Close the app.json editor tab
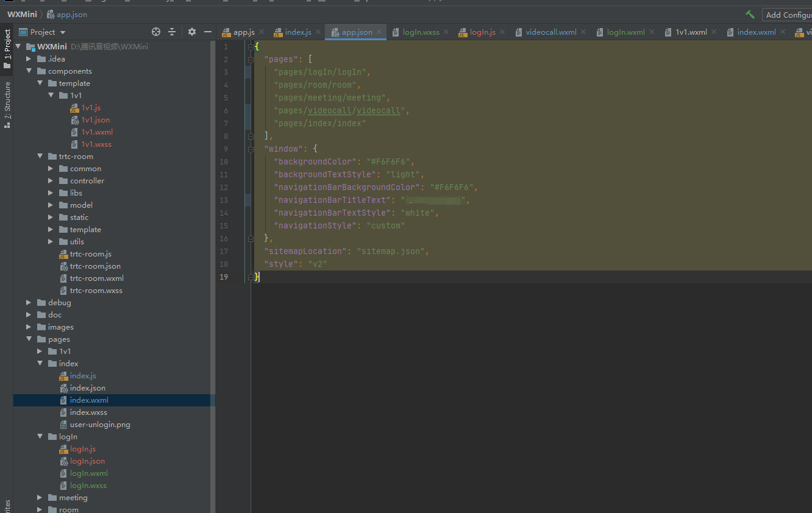The image size is (812, 513). [x=379, y=32]
